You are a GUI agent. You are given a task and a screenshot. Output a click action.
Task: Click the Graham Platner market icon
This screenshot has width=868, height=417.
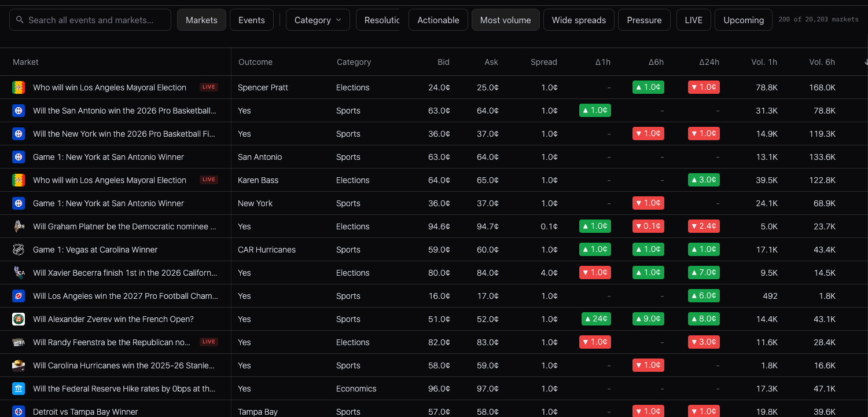click(x=19, y=226)
